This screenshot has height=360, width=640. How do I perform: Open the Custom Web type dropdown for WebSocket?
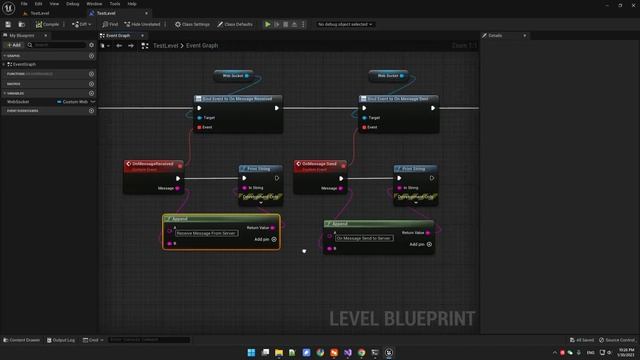tap(76, 102)
